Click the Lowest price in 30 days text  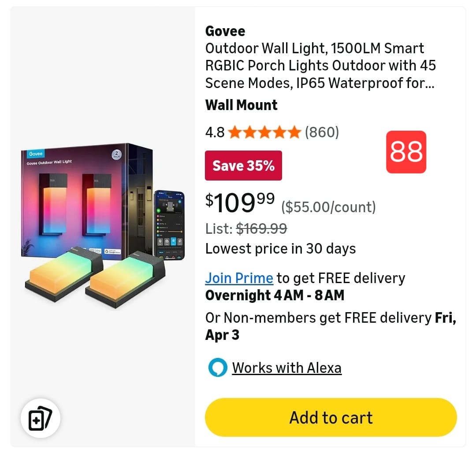tap(280, 249)
